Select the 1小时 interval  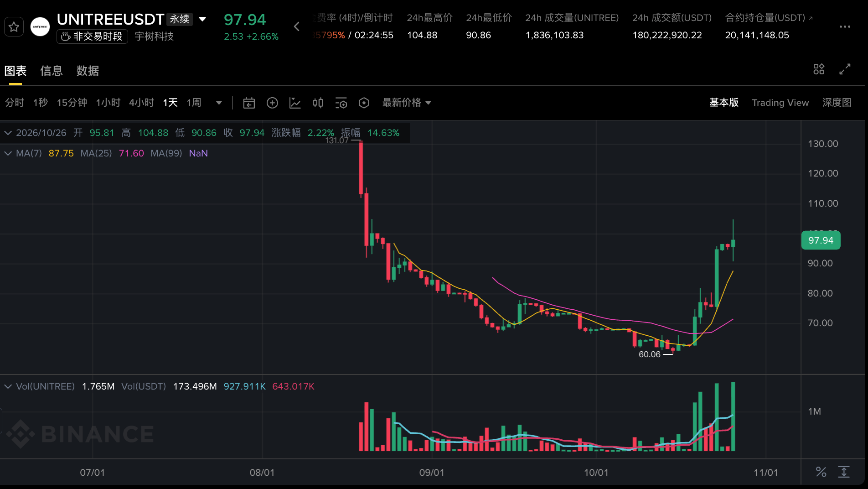point(108,103)
